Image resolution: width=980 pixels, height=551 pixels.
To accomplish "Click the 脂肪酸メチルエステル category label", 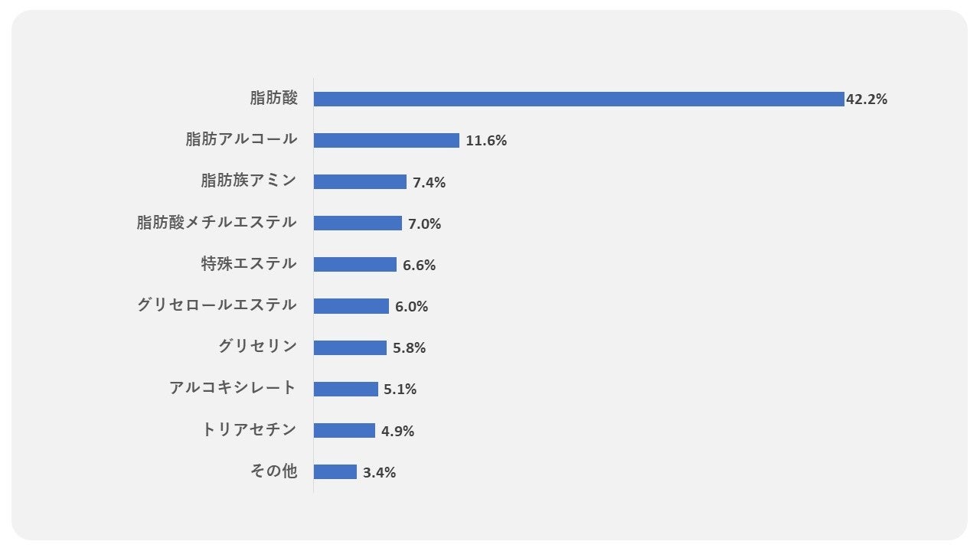I will 217,223.
